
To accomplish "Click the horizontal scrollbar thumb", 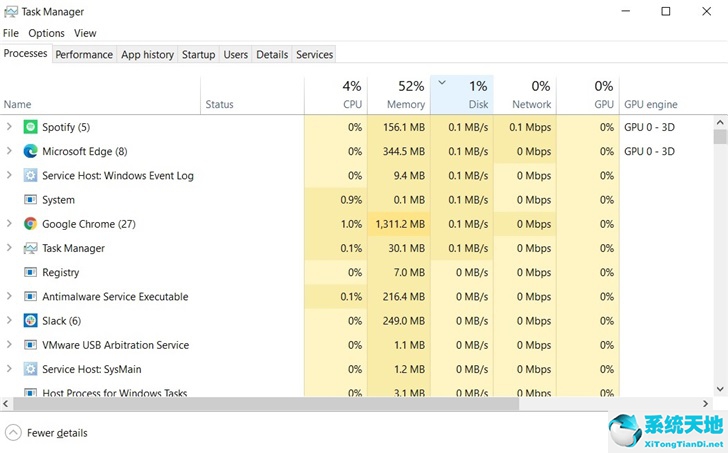I will coord(266,403).
